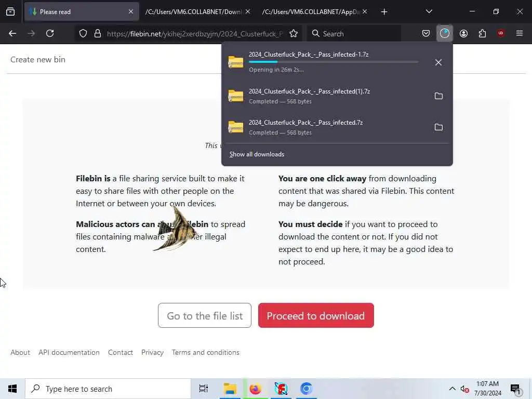Click Create new bin link
Viewport: 532px width, 399px height.
pos(37,59)
